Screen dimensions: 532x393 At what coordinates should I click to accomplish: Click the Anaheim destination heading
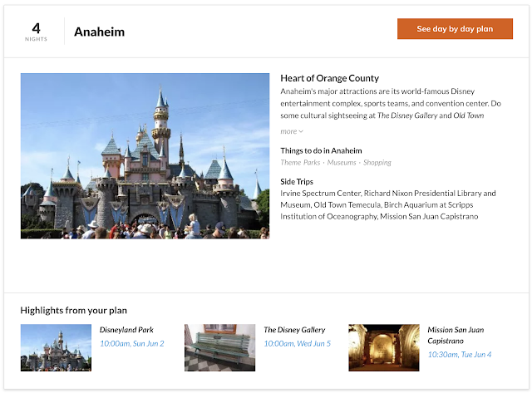pos(100,32)
